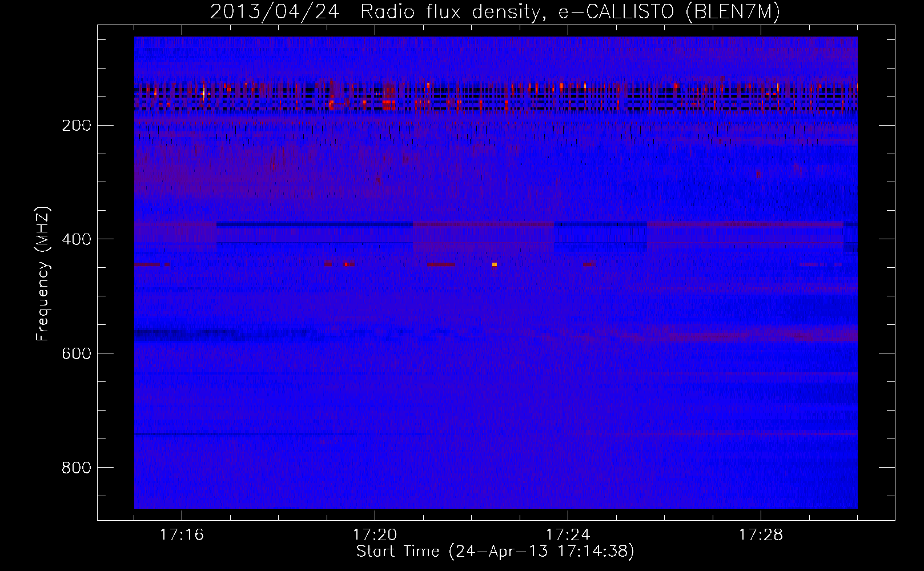Viewport: 924px width, 571px height.
Task: Click the 'Start Time (24-Apr-13 17:14:38)' label
Action: coord(495,552)
